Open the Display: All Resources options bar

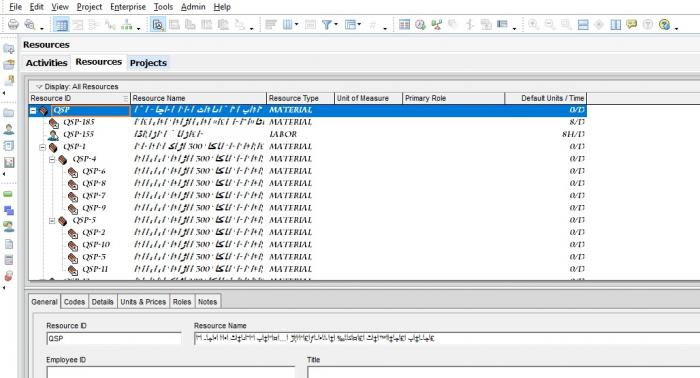[x=77, y=87]
